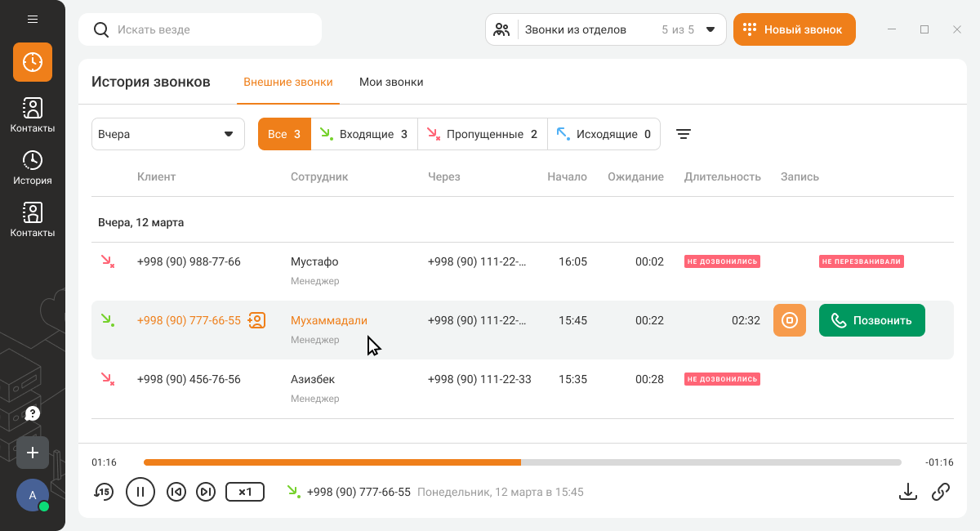This screenshot has width=980, height=531.
Task: Open contact card icon next to +998 (90) 777-66-55
Action: [x=256, y=320]
